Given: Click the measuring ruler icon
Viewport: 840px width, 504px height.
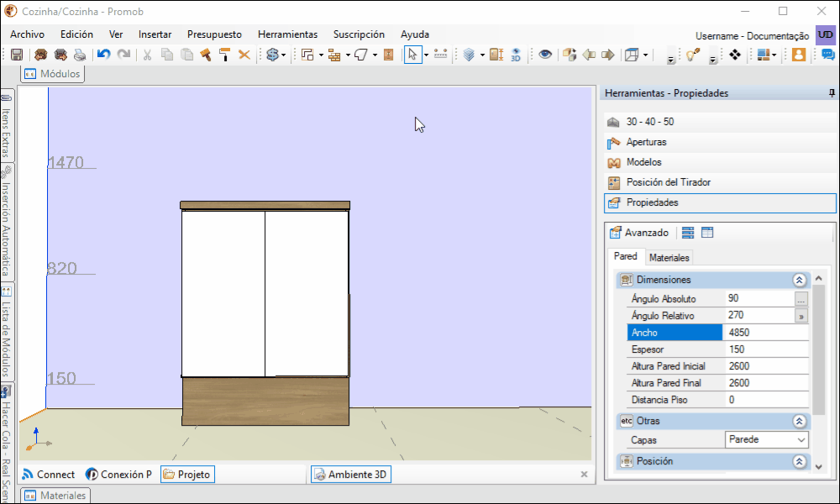Looking at the screenshot, I should point(441,54).
